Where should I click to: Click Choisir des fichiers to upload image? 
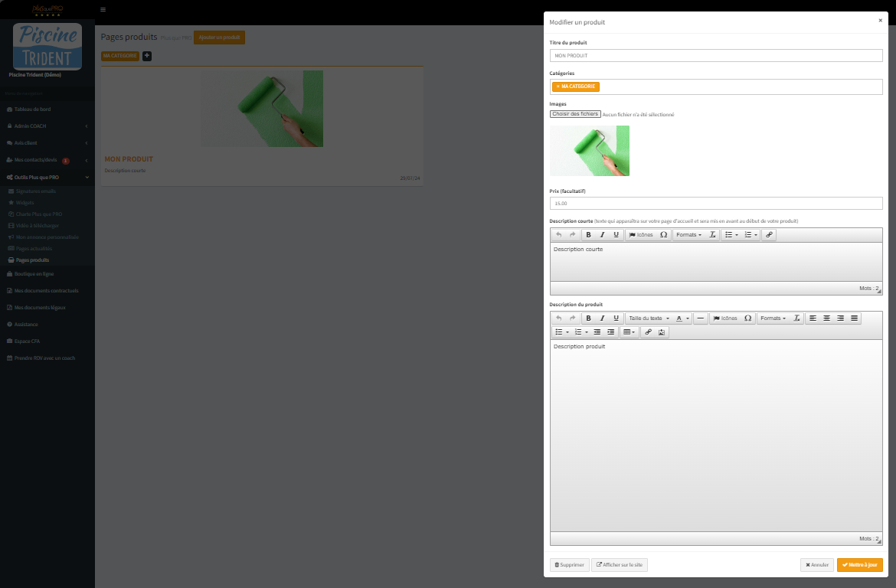pyautogui.click(x=574, y=114)
